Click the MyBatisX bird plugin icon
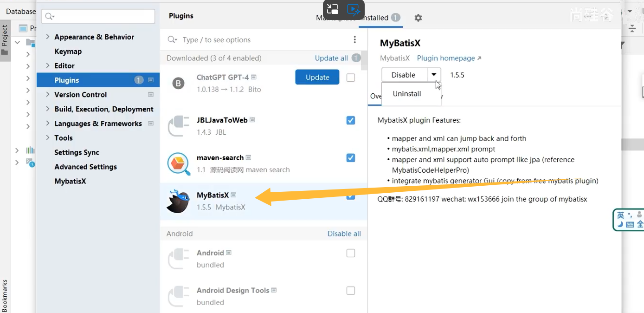The width and height of the screenshot is (644, 313). pos(179,201)
